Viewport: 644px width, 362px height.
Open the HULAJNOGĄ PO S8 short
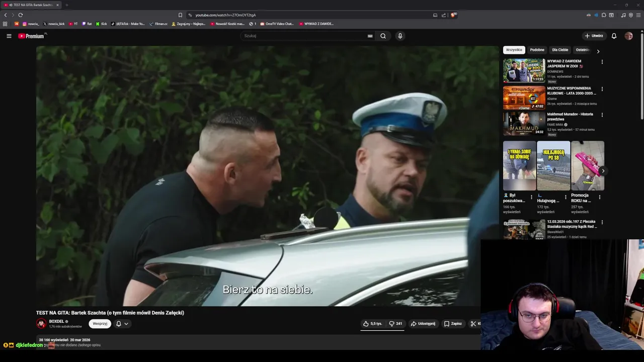click(553, 166)
